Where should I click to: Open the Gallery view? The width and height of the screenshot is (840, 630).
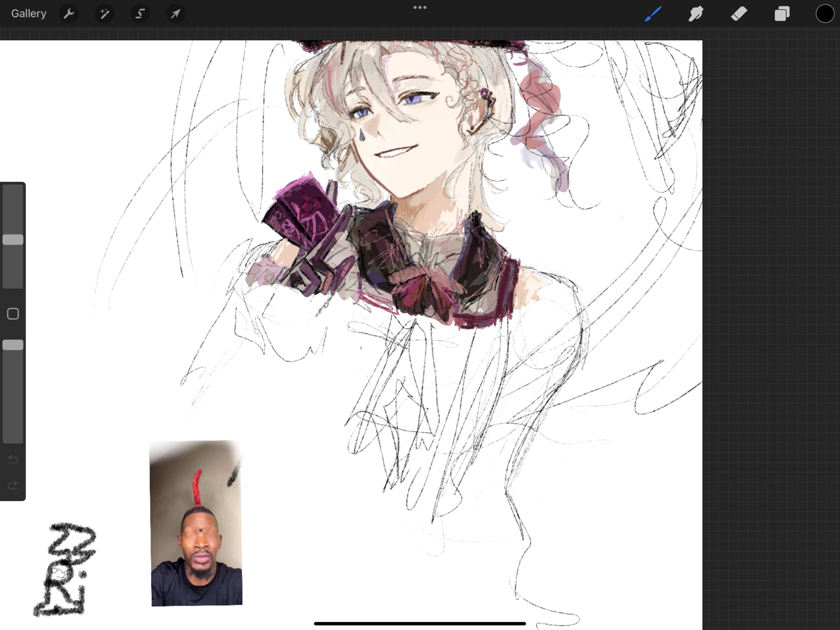pyautogui.click(x=29, y=14)
